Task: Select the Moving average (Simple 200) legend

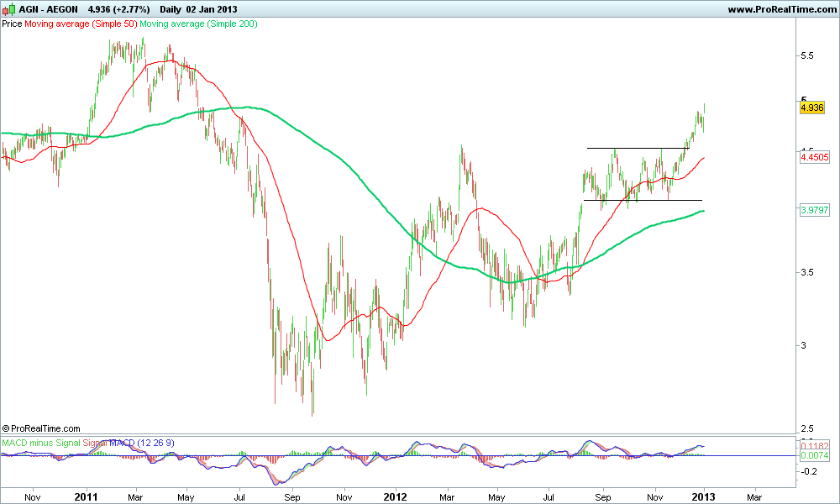Action: click(198, 24)
